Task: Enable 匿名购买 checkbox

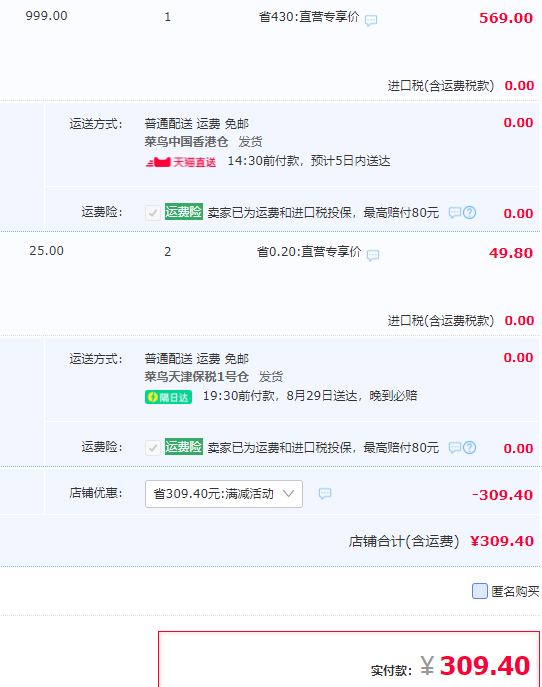Action: (x=480, y=591)
